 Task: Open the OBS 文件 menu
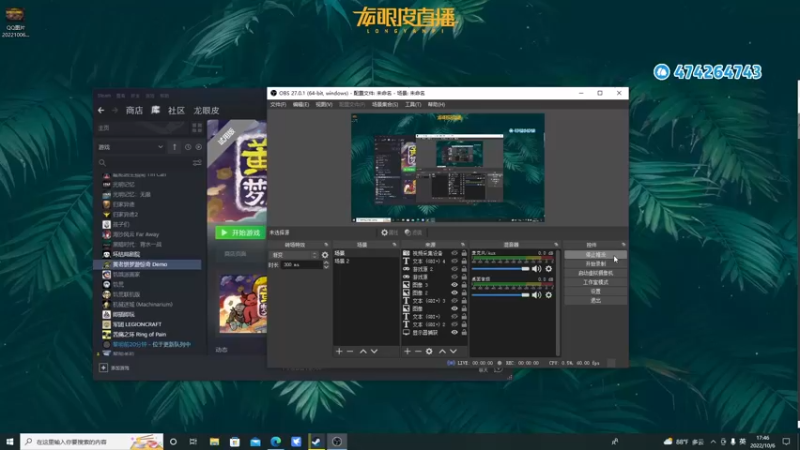[x=278, y=105]
